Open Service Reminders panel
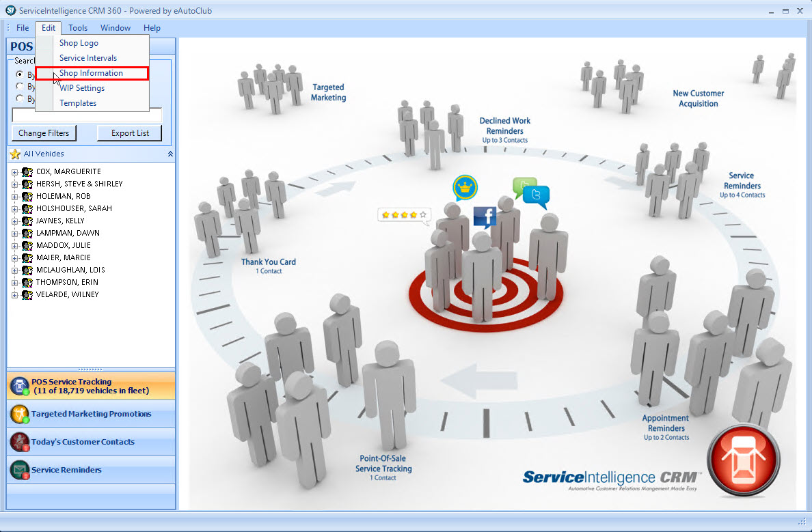 [x=91, y=470]
